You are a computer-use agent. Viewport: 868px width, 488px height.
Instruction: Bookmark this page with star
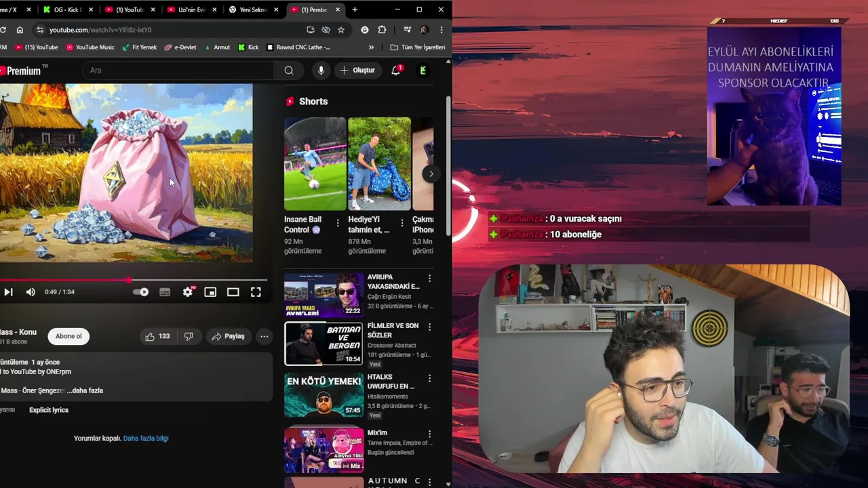(x=341, y=30)
